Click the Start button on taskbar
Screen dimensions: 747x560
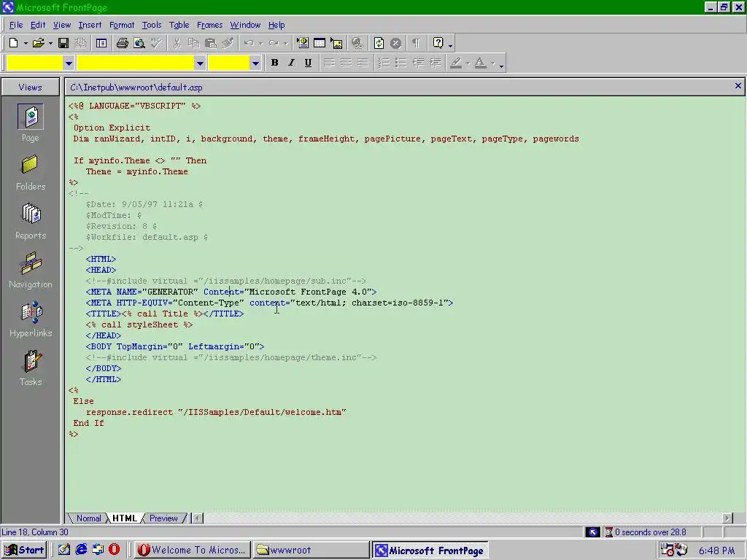tap(24, 550)
